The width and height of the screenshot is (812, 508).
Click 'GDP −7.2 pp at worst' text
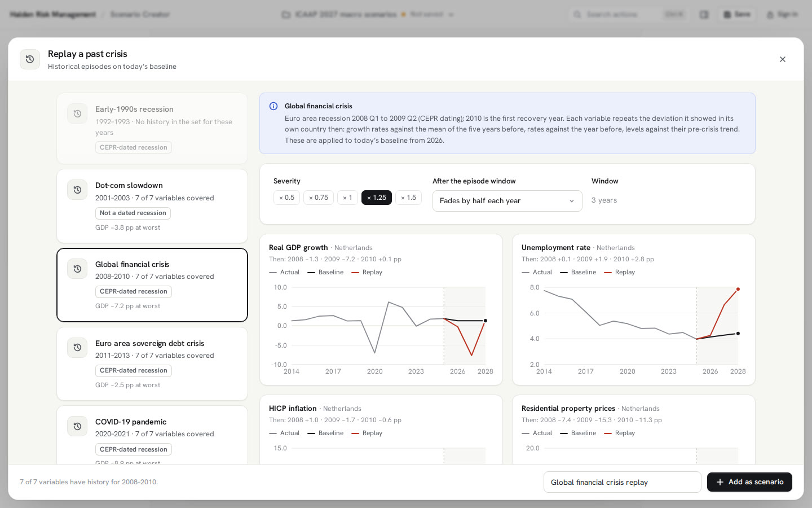(127, 306)
